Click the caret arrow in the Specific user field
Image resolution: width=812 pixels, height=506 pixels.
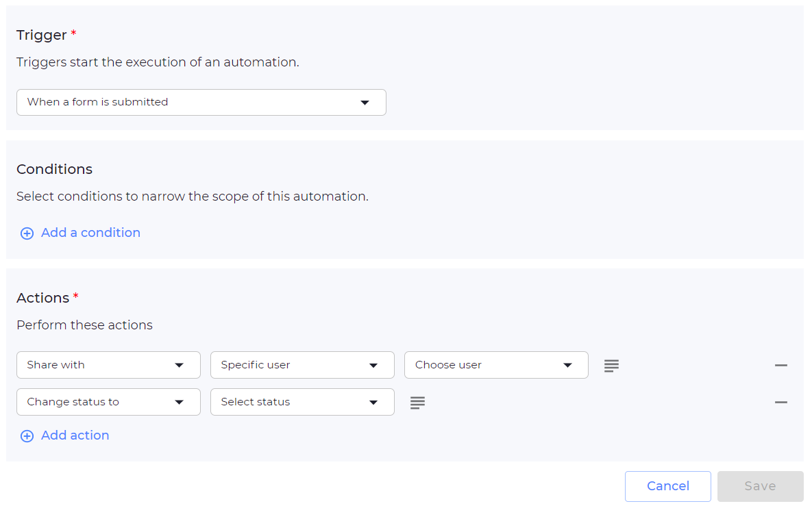(x=373, y=366)
